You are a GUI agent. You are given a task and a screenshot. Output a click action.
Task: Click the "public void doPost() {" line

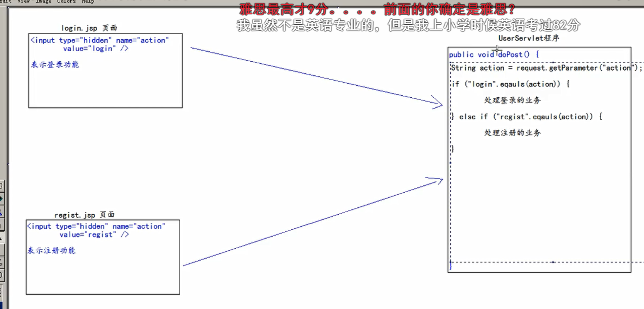[494, 55]
